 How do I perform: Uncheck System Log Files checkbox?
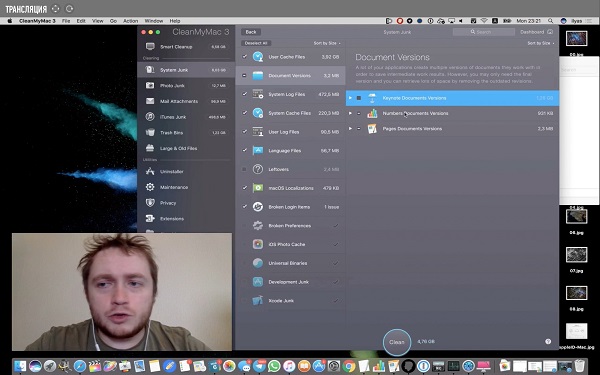(x=245, y=94)
